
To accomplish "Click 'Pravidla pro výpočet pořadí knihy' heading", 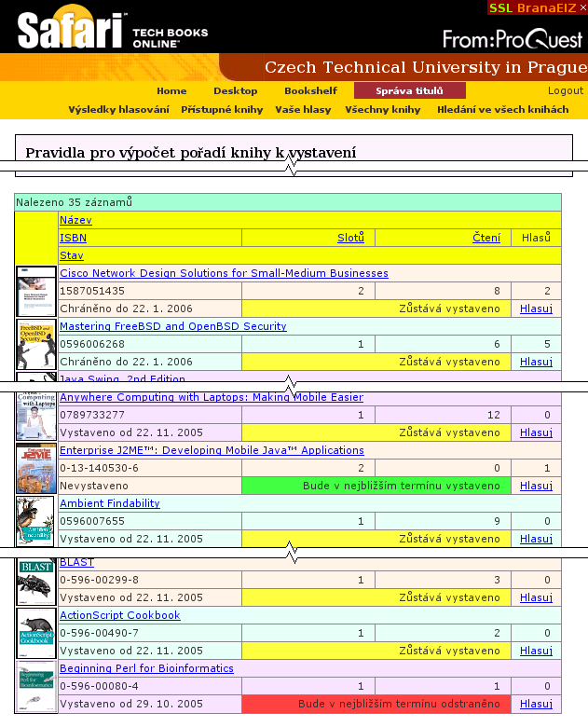I will click(x=191, y=153).
